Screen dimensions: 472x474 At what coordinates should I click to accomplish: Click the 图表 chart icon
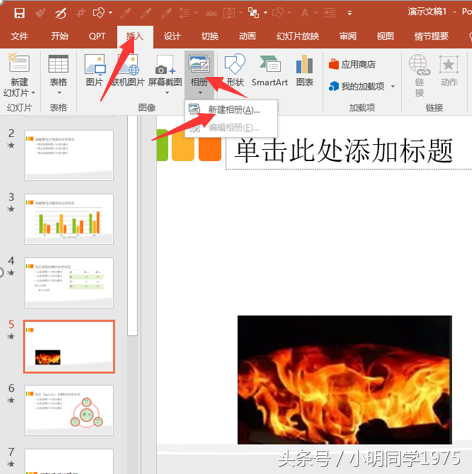[x=304, y=64]
